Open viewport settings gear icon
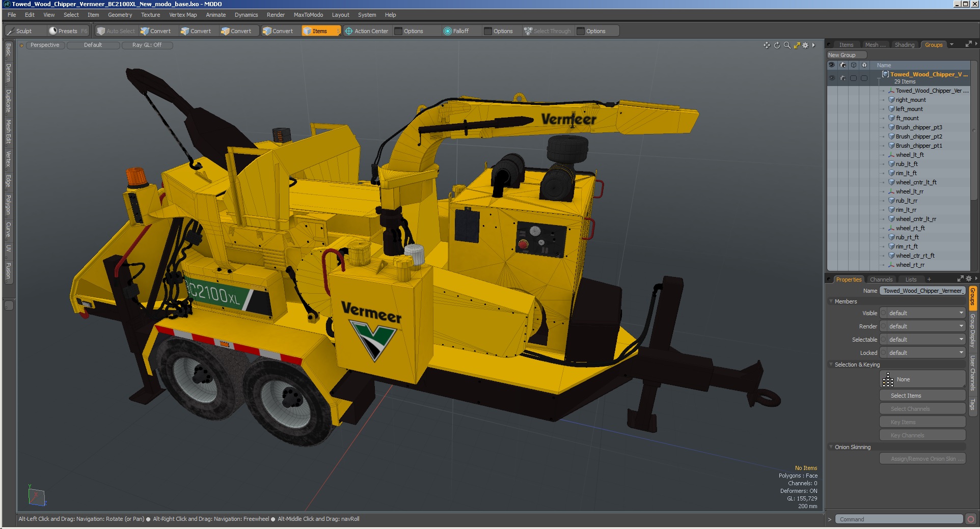Image resolution: width=980 pixels, height=529 pixels. (x=805, y=45)
